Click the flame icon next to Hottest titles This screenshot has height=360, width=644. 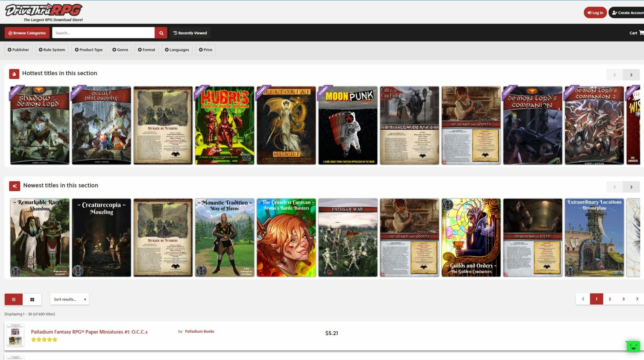coord(14,73)
